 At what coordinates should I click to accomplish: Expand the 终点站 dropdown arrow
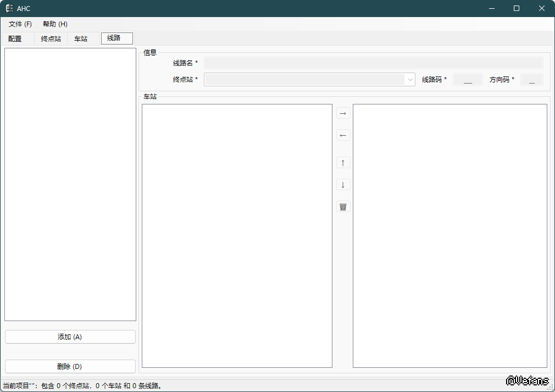coord(410,80)
